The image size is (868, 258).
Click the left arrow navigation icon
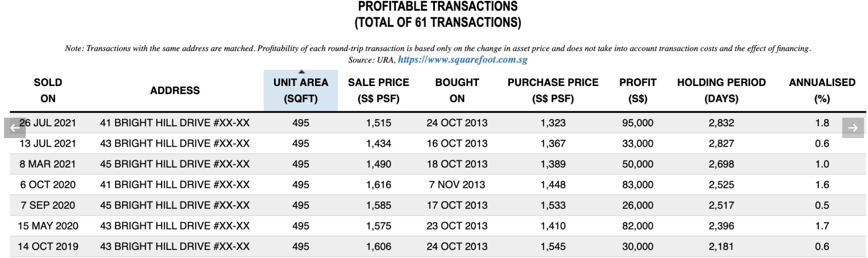pos(15,128)
